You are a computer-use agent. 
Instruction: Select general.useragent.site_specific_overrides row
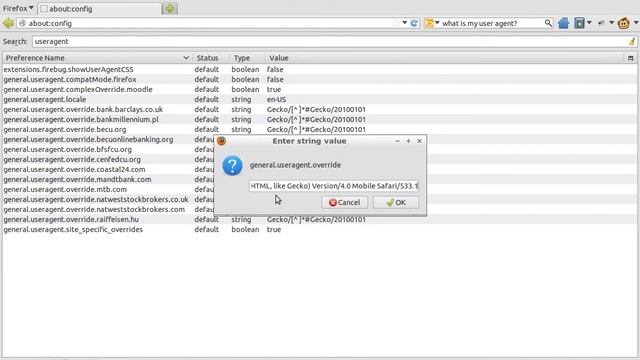coord(320,229)
